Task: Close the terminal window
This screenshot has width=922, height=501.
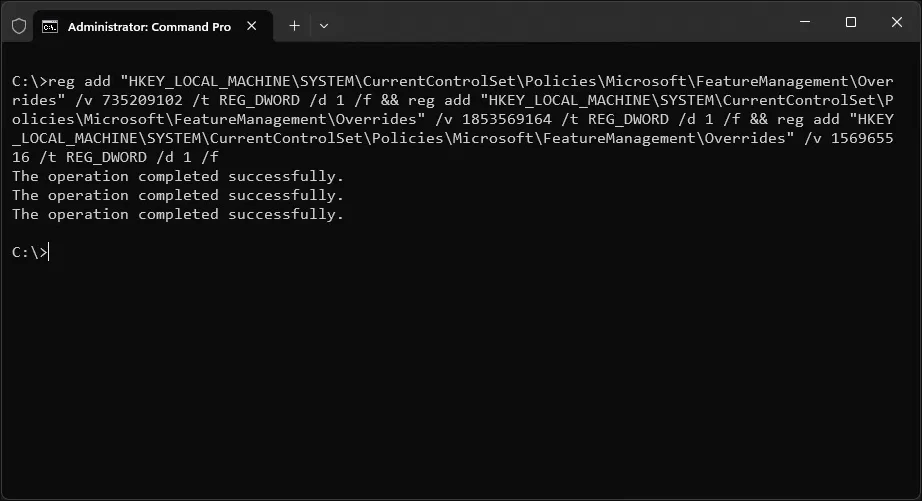Action: [x=897, y=22]
